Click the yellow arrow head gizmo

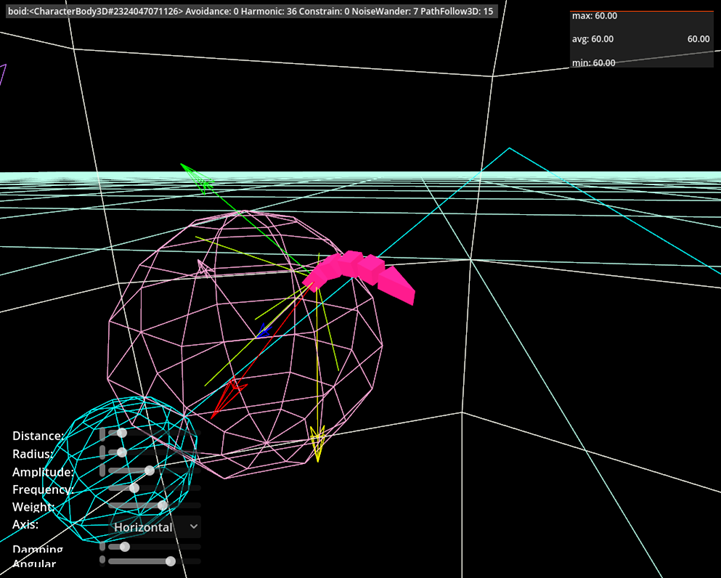tap(318, 443)
